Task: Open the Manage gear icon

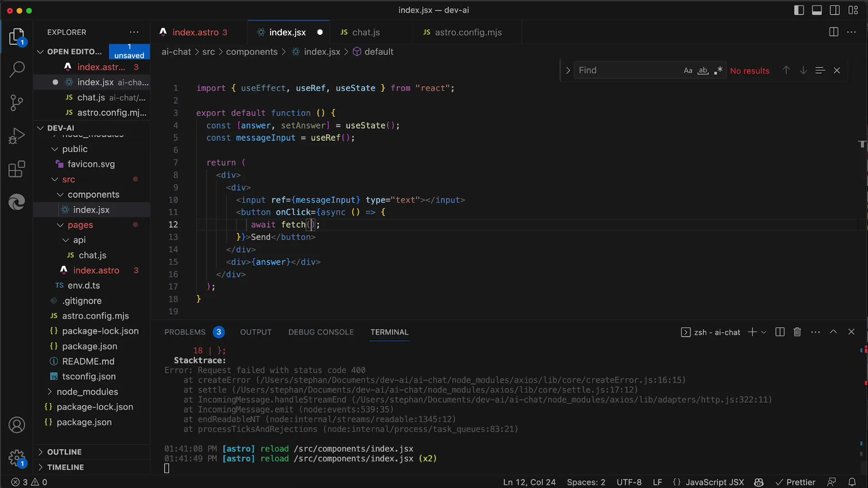Action: (17, 458)
